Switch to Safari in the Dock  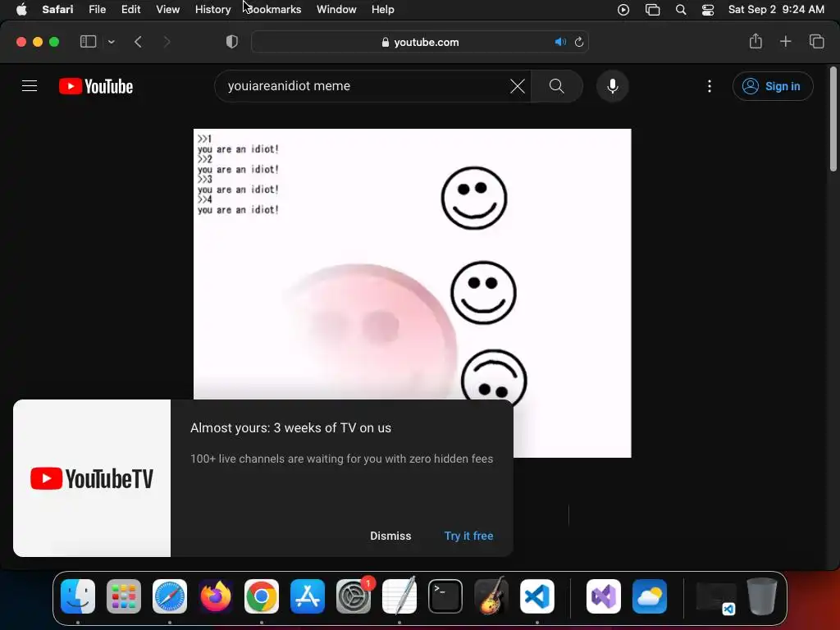[170, 596]
